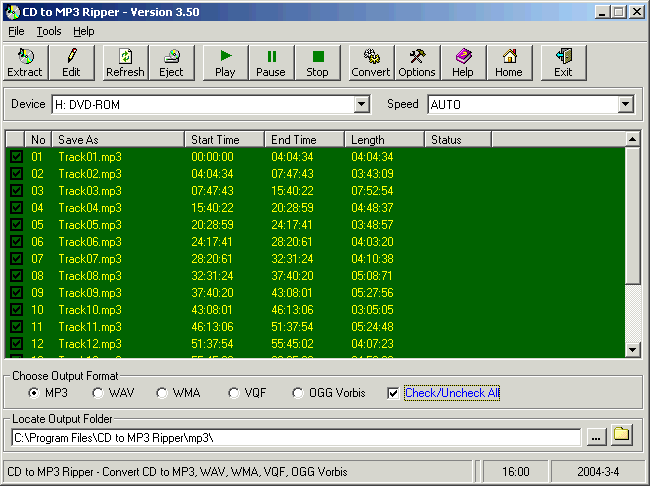Click track list scroll down arrow
650x486 pixels.
(633, 350)
